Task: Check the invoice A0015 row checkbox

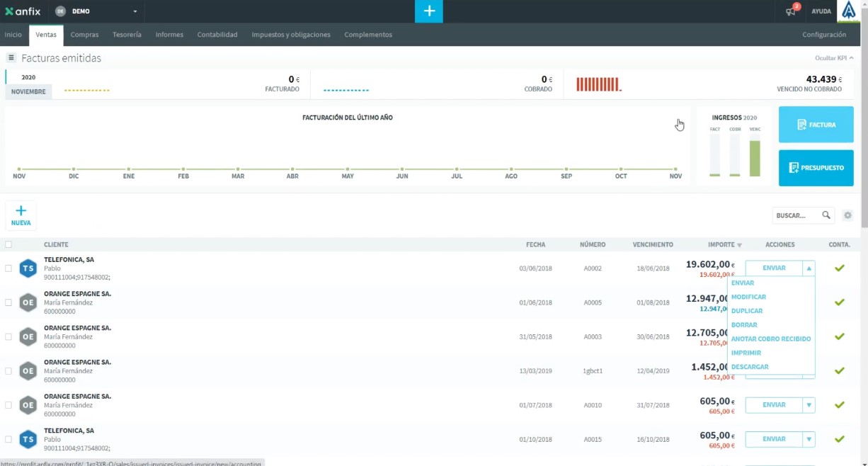Action: pos(8,439)
